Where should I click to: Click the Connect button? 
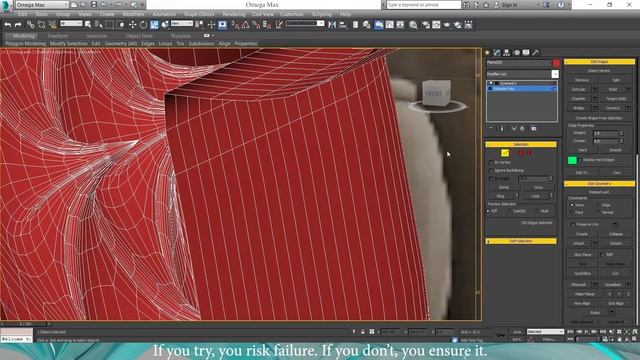tap(612, 108)
